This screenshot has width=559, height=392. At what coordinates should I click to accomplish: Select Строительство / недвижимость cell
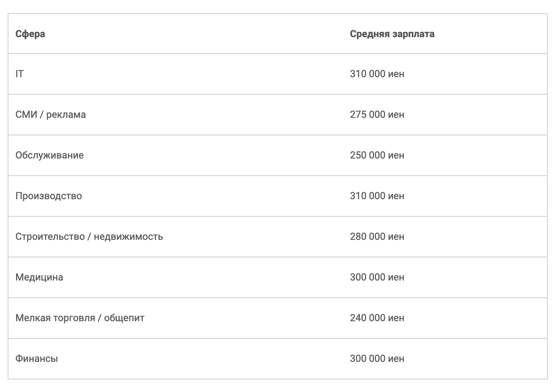pos(89,237)
